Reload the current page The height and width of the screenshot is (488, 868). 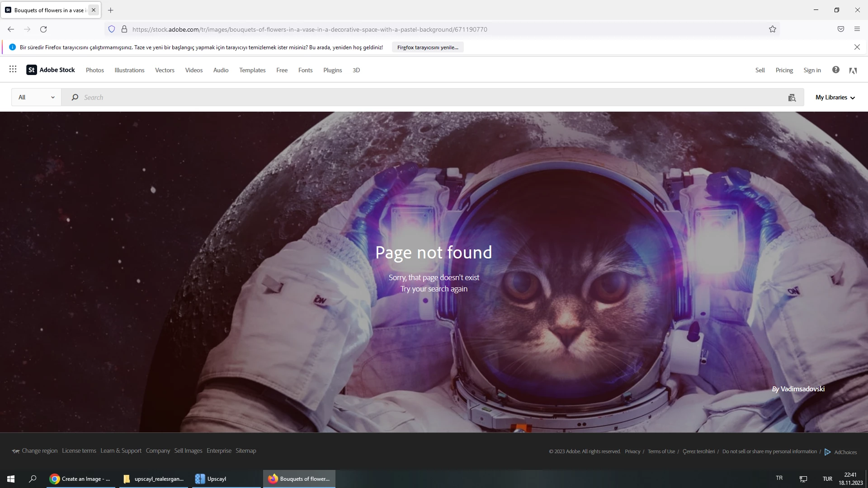tap(43, 29)
